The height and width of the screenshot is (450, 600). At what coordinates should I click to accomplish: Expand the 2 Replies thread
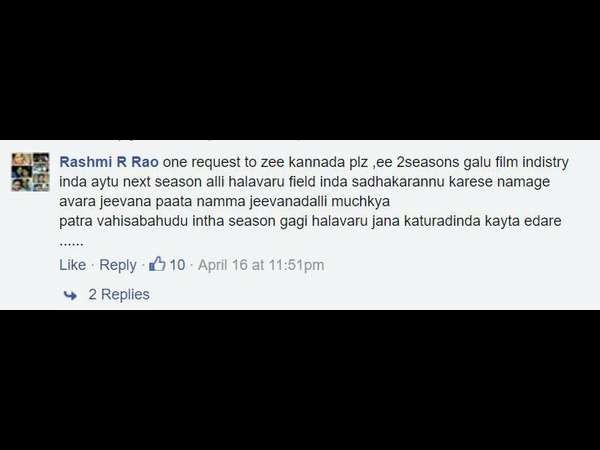pyautogui.click(x=119, y=294)
